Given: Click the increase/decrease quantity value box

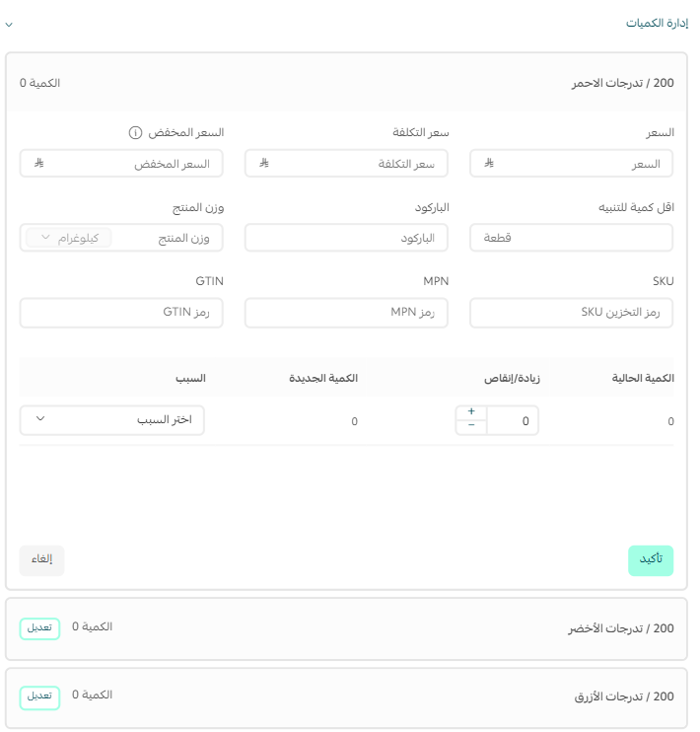Looking at the screenshot, I should pos(513,420).
